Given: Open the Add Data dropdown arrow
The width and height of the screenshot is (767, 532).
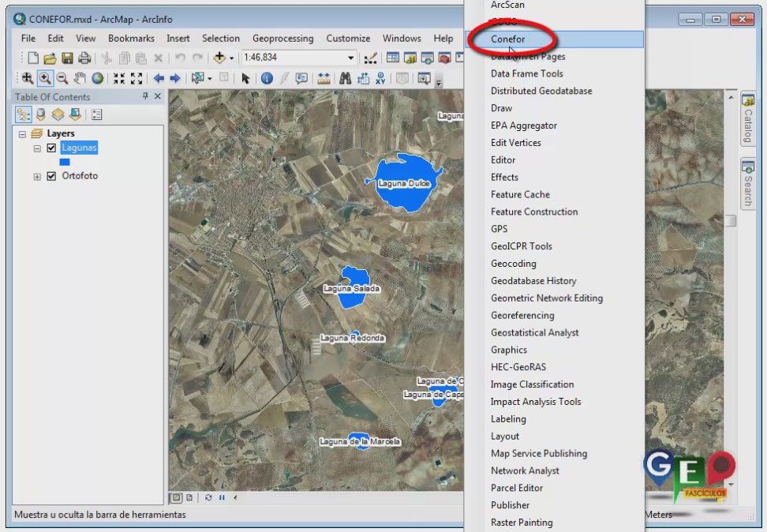Looking at the screenshot, I should (x=231, y=58).
